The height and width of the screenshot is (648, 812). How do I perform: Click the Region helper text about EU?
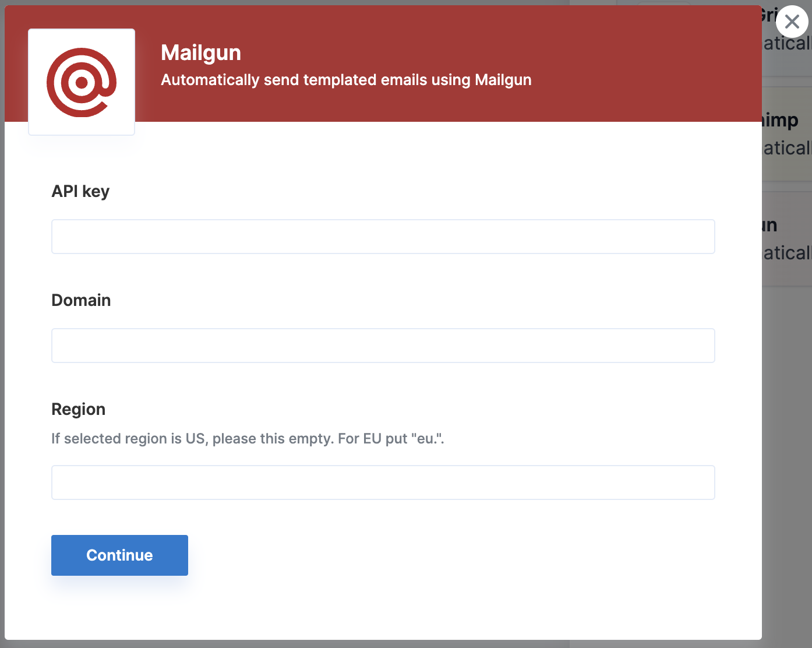coord(248,439)
